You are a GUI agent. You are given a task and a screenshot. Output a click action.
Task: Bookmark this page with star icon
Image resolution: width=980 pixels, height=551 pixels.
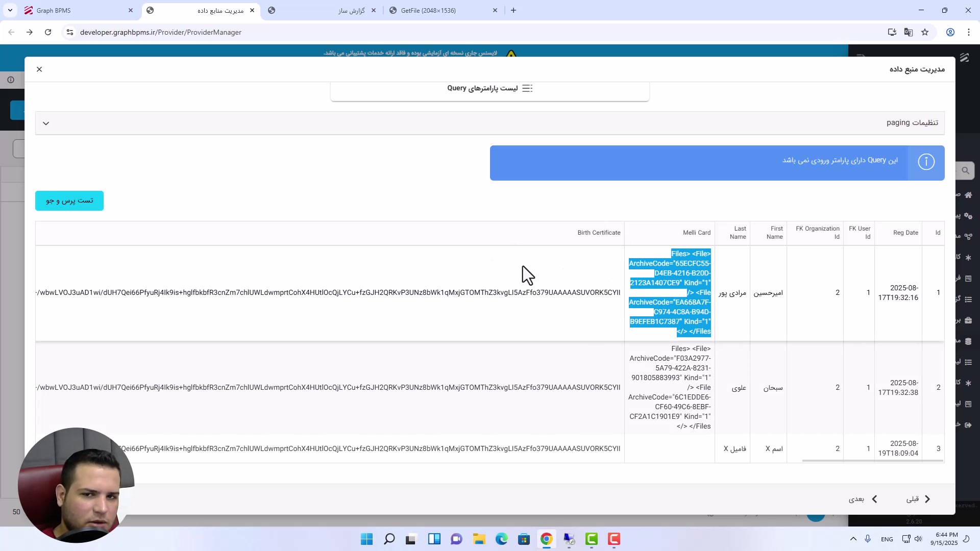point(925,32)
